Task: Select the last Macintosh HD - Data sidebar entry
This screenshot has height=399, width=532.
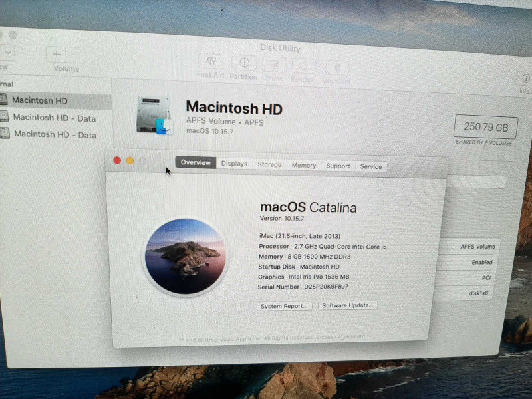Action: (x=55, y=134)
